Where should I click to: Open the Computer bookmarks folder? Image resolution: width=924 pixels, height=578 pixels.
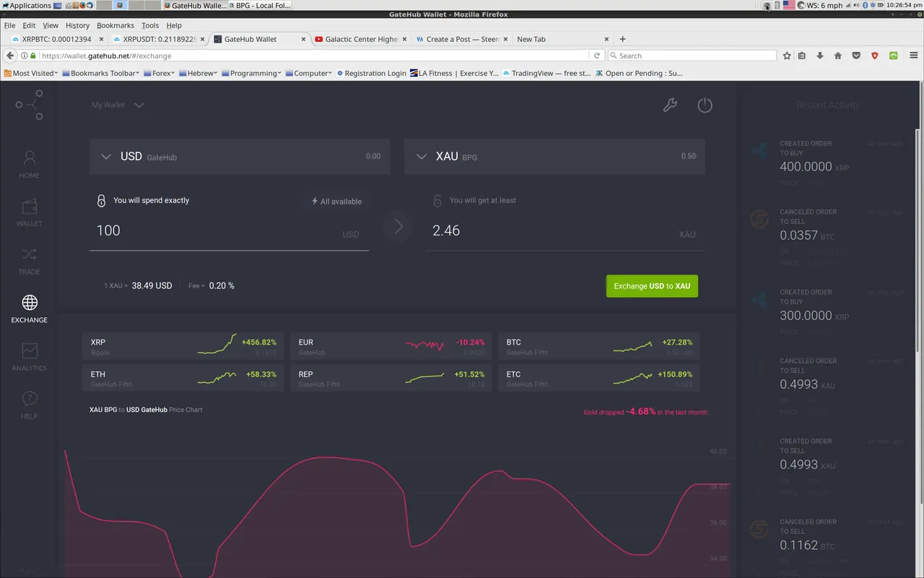[x=310, y=73]
